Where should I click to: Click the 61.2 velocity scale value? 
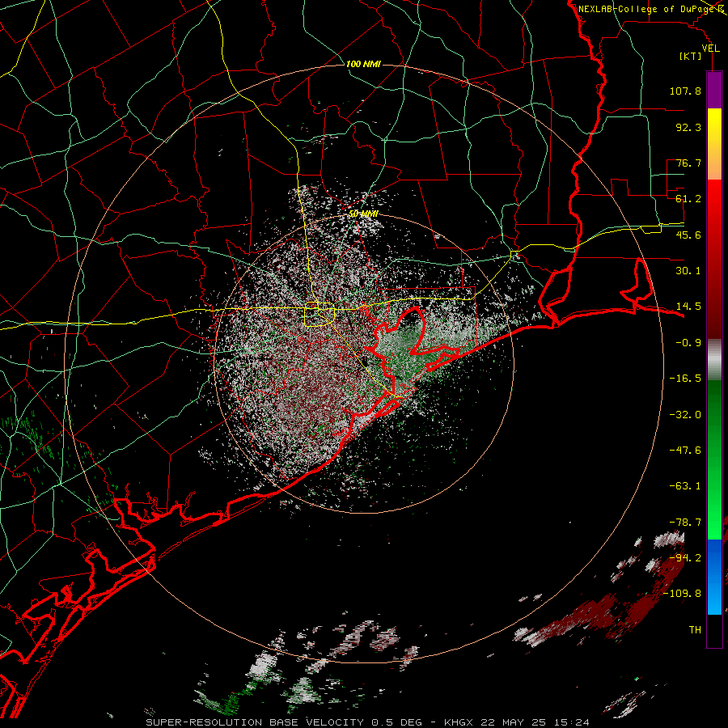tap(688, 199)
